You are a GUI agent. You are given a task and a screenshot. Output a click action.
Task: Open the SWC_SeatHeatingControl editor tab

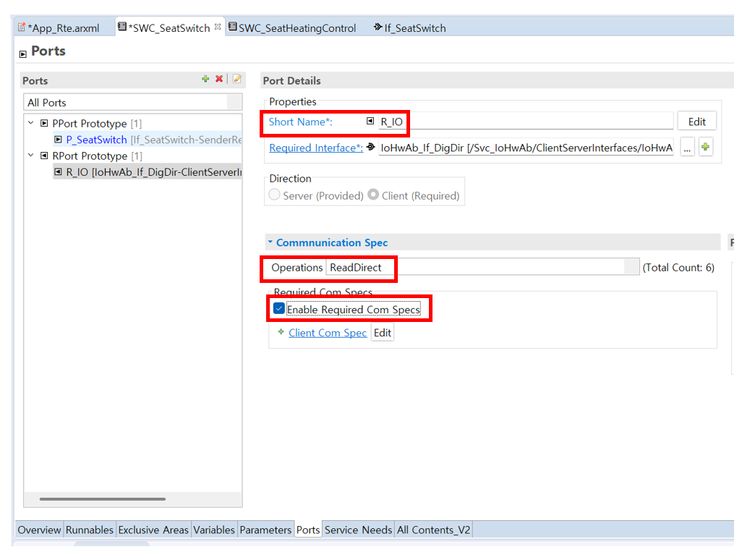point(292,27)
